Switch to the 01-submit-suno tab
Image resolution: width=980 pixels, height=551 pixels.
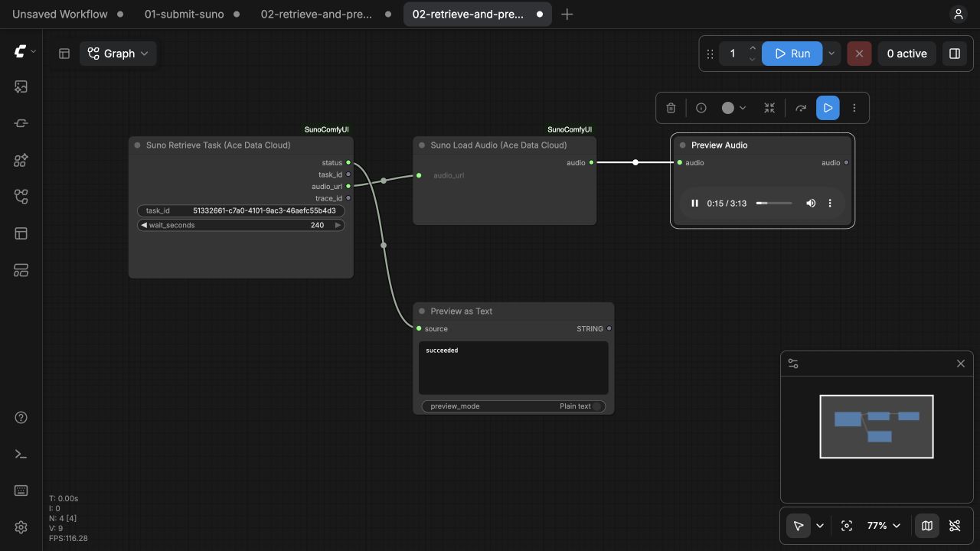[x=191, y=14]
